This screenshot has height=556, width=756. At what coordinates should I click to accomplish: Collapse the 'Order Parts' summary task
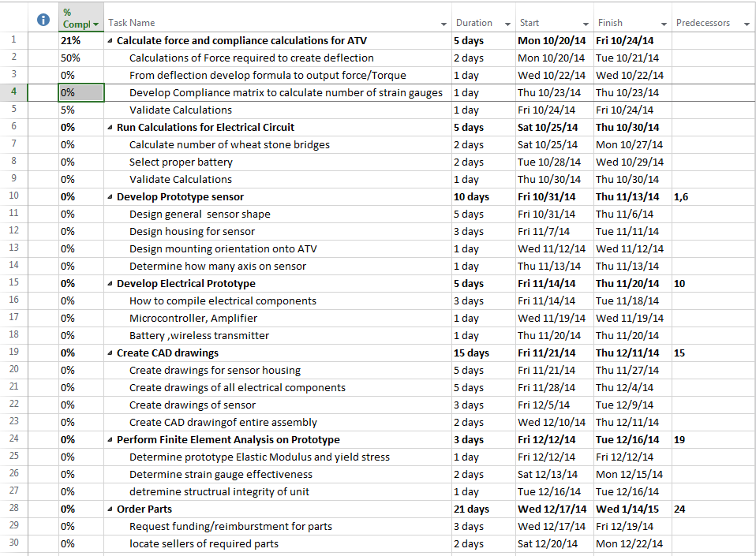pyautogui.click(x=110, y=509)
